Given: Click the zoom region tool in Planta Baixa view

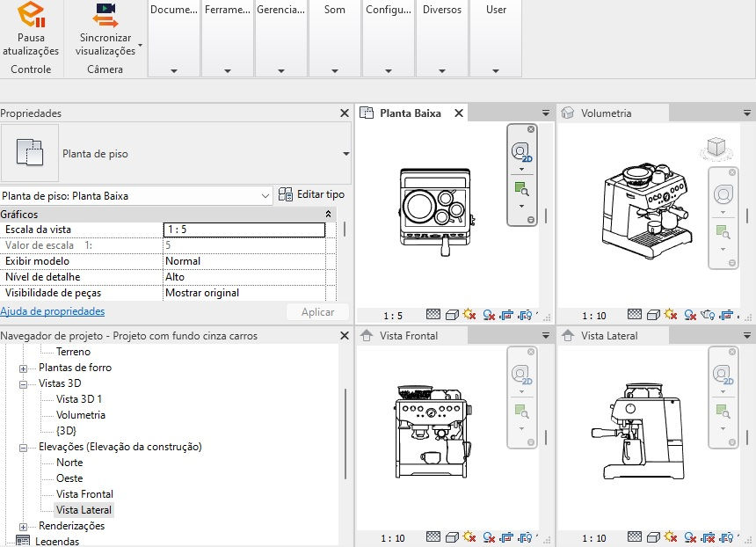Looking at the screenshot, I should click(521, 188).
